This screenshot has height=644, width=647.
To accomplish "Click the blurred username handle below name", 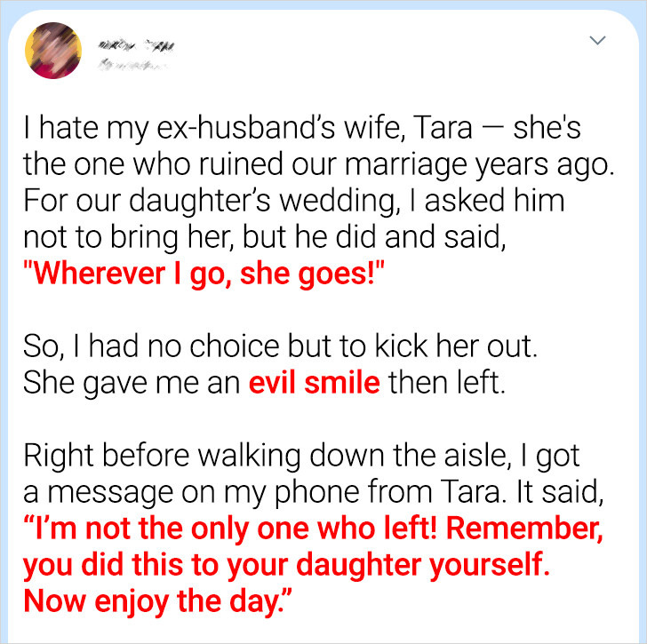I will pos(132,64).
